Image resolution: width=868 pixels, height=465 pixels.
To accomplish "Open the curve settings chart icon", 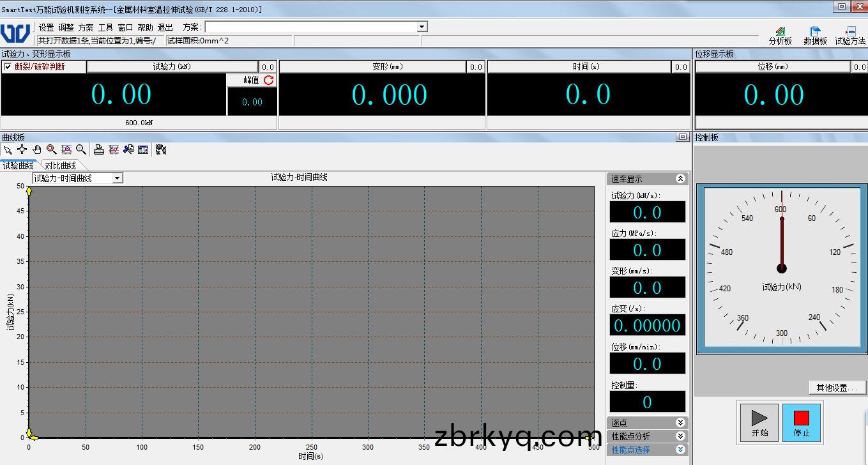I will tap(114, 149).
